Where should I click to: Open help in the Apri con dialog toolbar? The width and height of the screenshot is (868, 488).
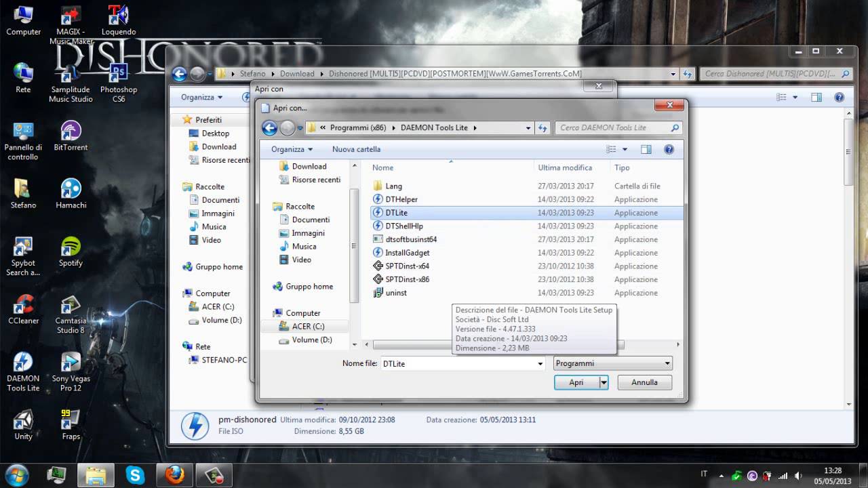click(669, 149)
